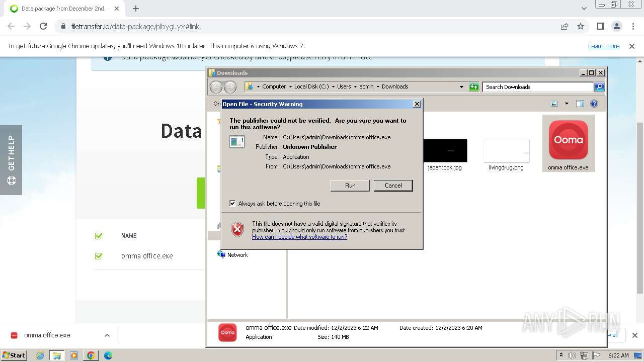Launch Microsoft Edge from the taskbar

click(108, 355)
